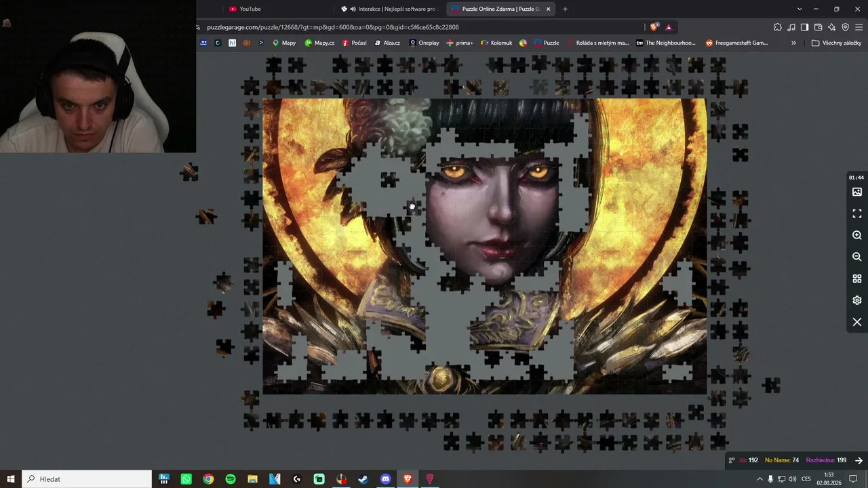Open Discord from the taskbar
Viewport: 868px width, 488px height.
click(385, 479)
